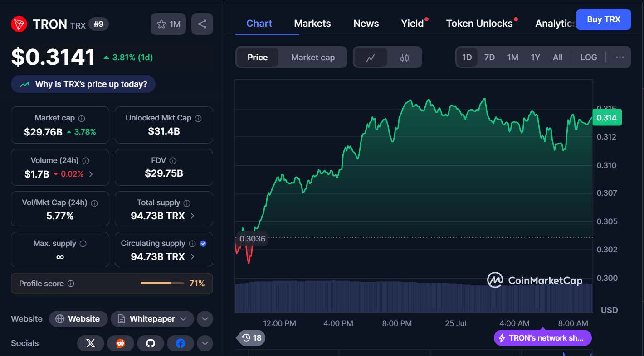
Task: Toggle LOG scale on chart
Action: (x=589, y=58)
